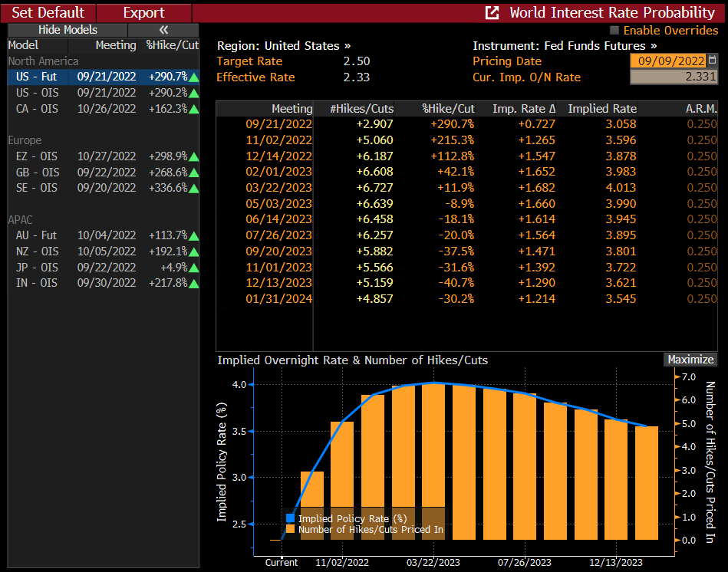The height and width of the screenshot is (572, 728).
Task: Open the Region United States selector
Action: (284, 46)
